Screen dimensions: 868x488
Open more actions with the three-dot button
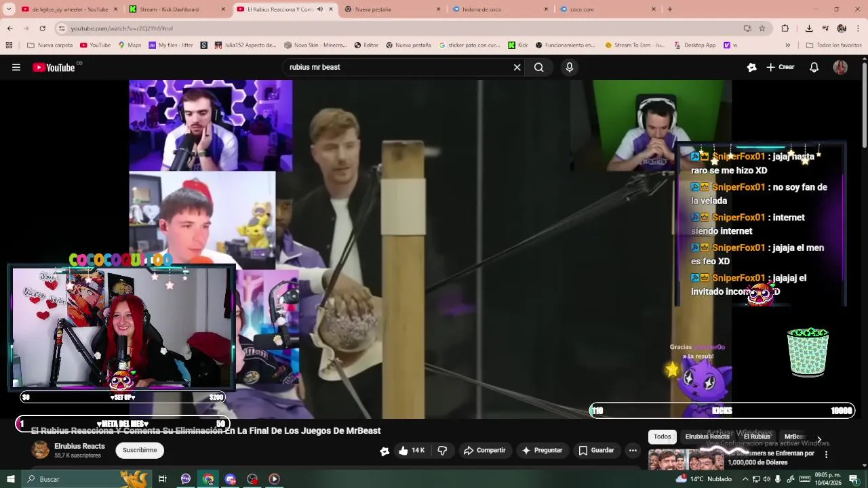(633, 451)
